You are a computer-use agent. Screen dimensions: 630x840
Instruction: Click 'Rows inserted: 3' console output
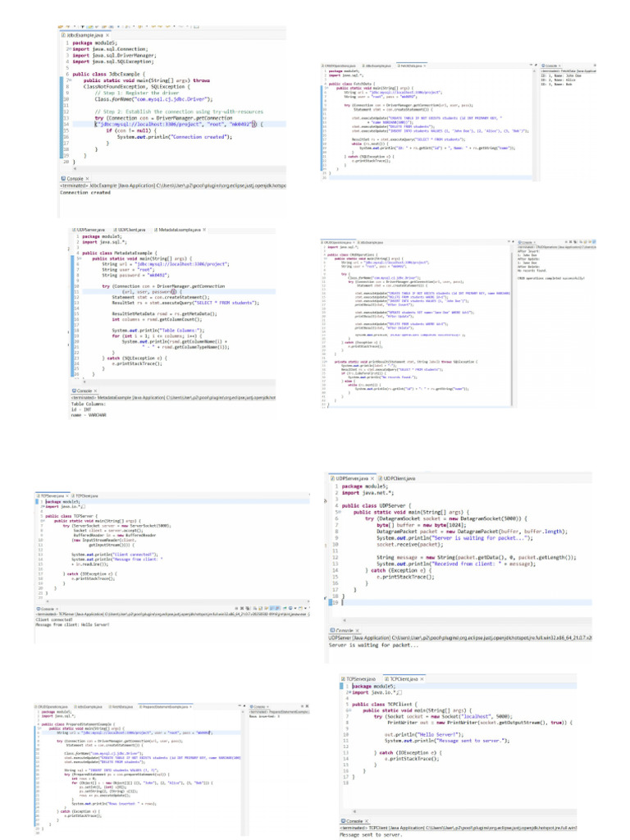click(265, 716)
